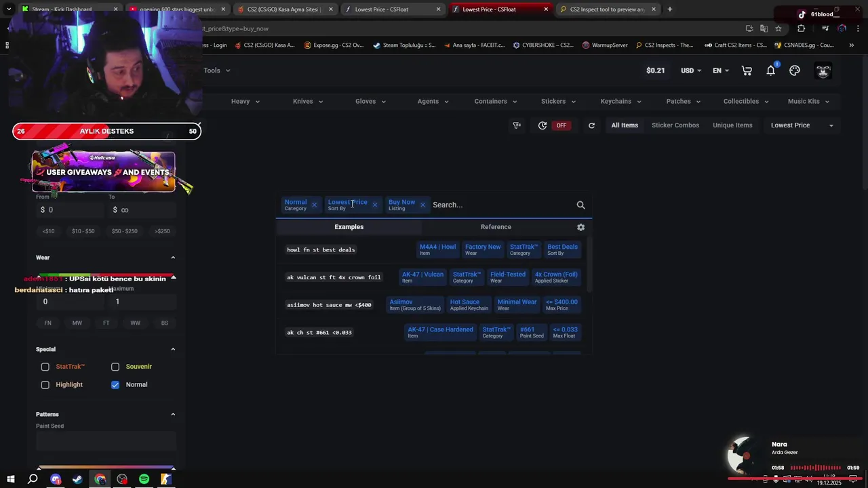Open a new browser tab

coord(669,9)
